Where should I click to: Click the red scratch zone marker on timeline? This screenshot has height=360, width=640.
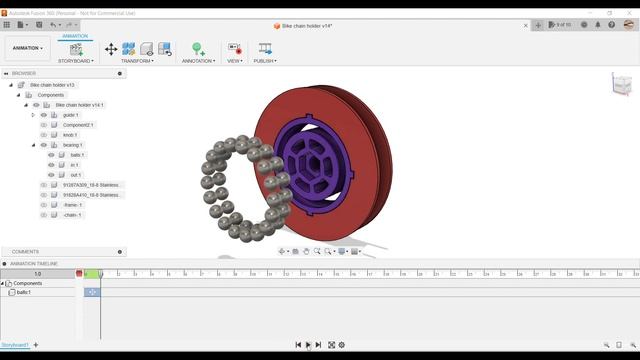coord(79,273)
